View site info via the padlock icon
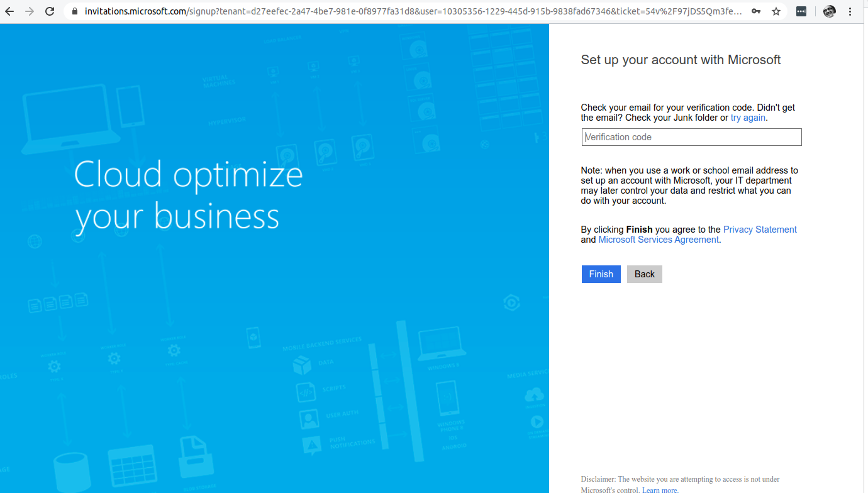The width and height of the screenshot is (868, 493). pyautogui.click(x=75, y=11)
